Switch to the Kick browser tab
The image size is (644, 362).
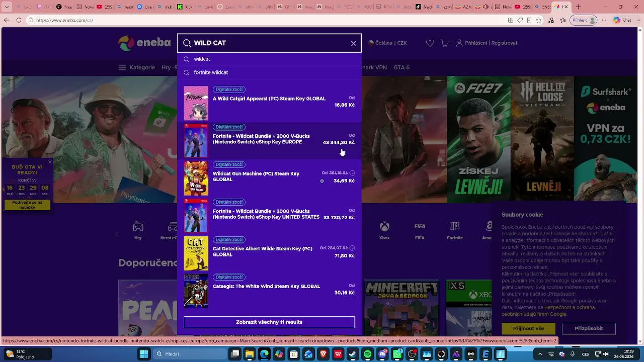pos(184,7)
